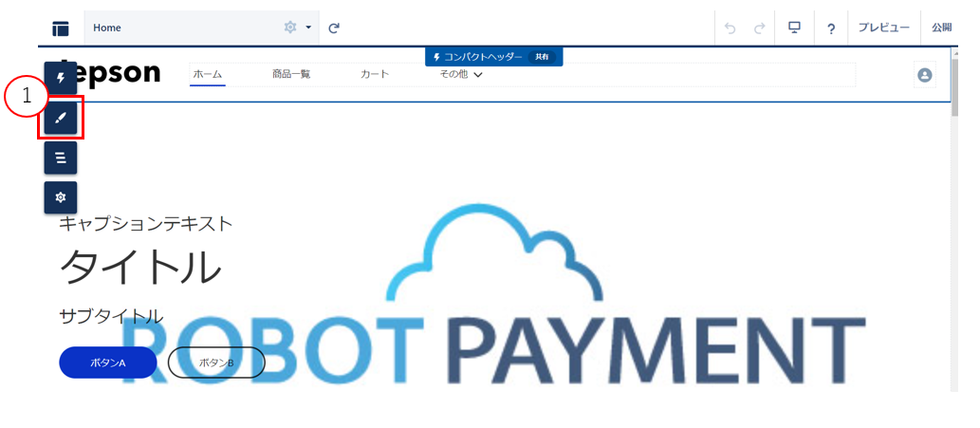Click ボタンB outlined button
Viewport: 980px width, 428px height.
216,363
